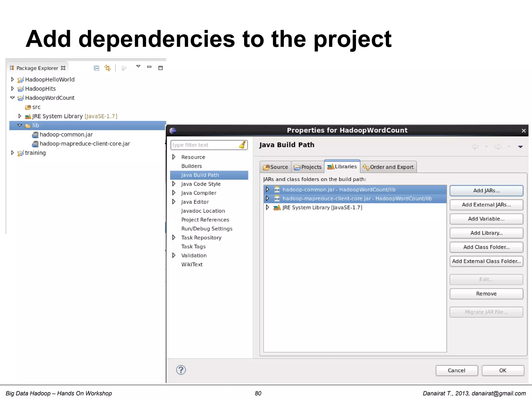Viewport: 532px width, 399px height.
Task: Maximize the Package Explorer view
Action: pos(161,68)
